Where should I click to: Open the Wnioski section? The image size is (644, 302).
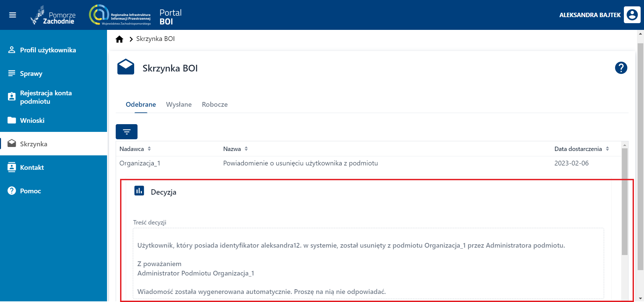32,120
